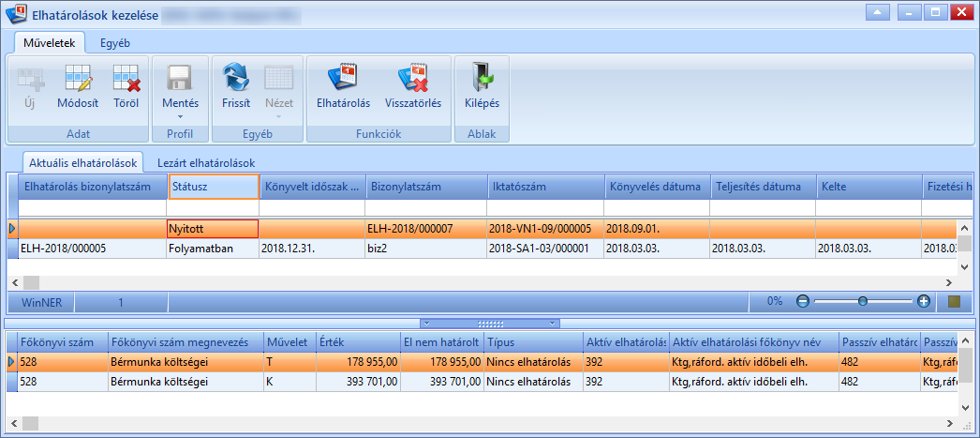The height and width of the screenshot is (438, 980).
Task: Click the zoom slider handle
Action: 863,301
